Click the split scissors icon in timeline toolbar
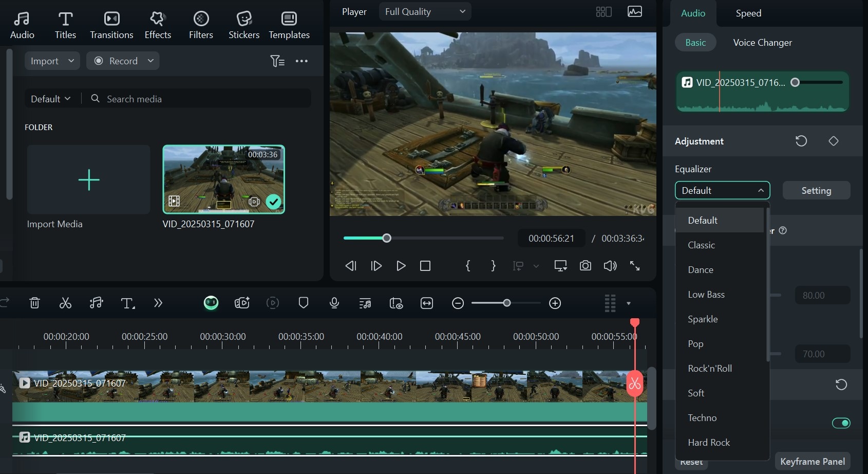This screenshot has height=474, width=868. 65,303
